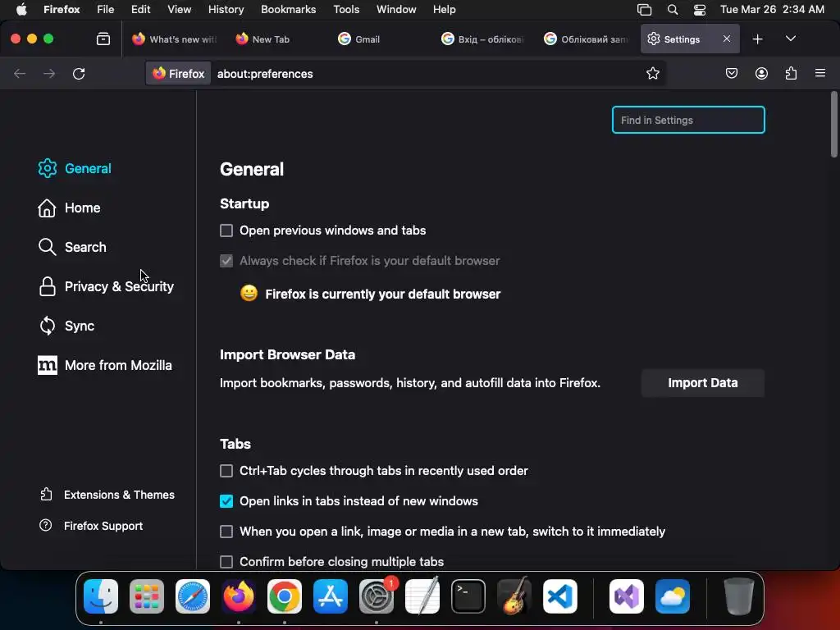
Task: Switch to the Вхід – облікові tab
Action: pyautogui.click(x=482, y=39)
